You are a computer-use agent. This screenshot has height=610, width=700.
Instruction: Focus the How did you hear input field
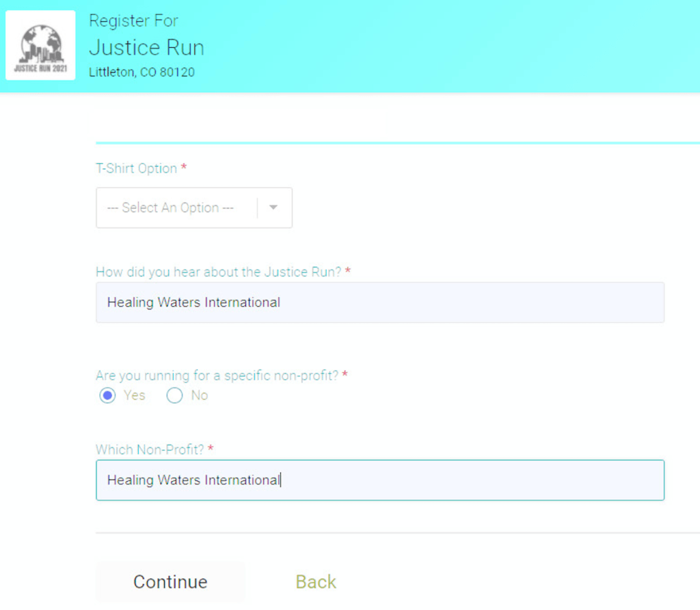379,303
